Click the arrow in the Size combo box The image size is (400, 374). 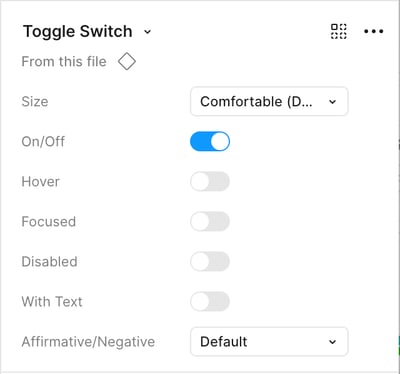332,102
